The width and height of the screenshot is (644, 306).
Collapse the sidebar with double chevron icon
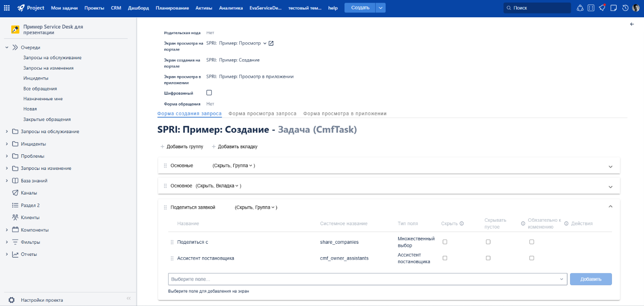click(x=129, y=298)
